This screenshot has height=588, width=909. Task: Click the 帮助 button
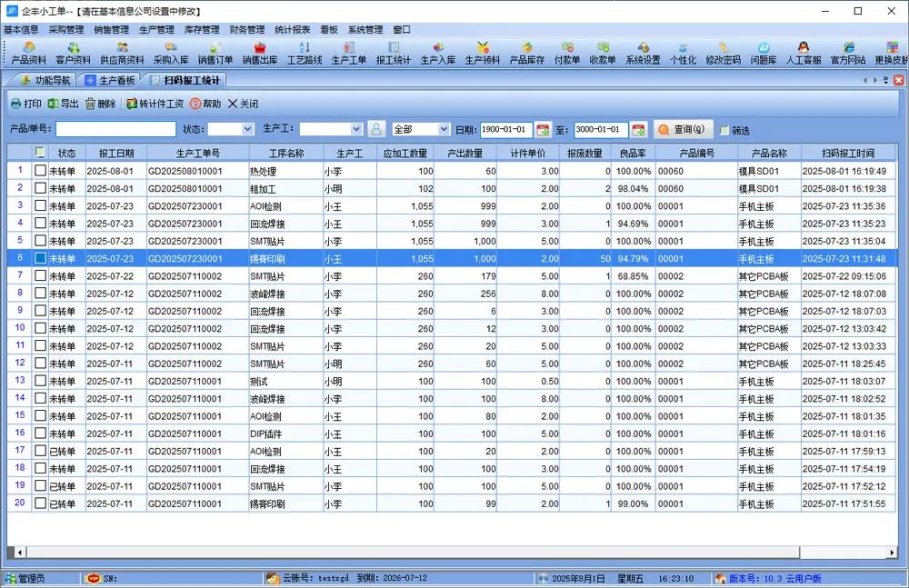point(205,104)
